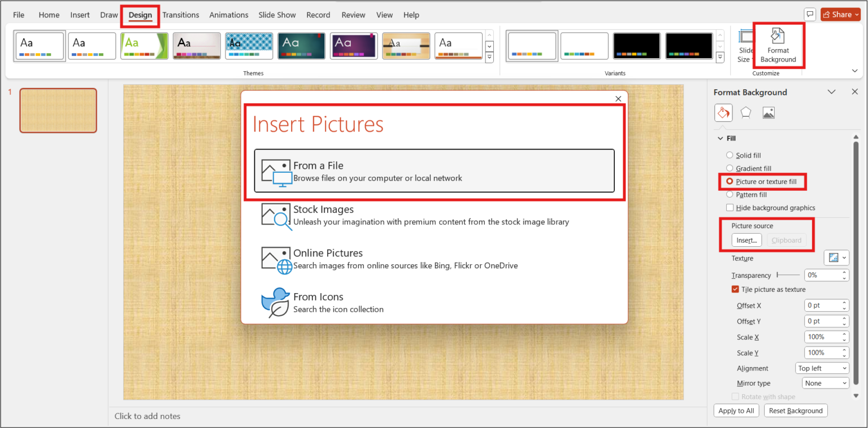The image size is (868, 428).
Task: Switch to the Animations ribbon tab
Action: click(x=228, y=15)
